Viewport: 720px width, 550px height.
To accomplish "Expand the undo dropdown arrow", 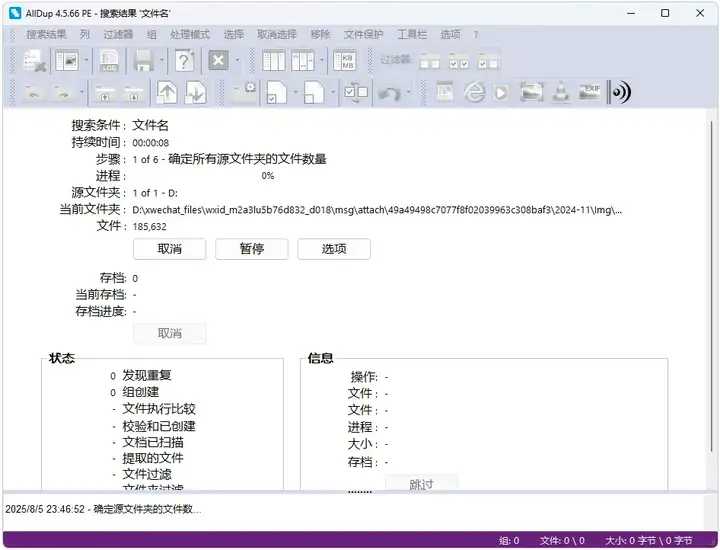I will (408, 92).
